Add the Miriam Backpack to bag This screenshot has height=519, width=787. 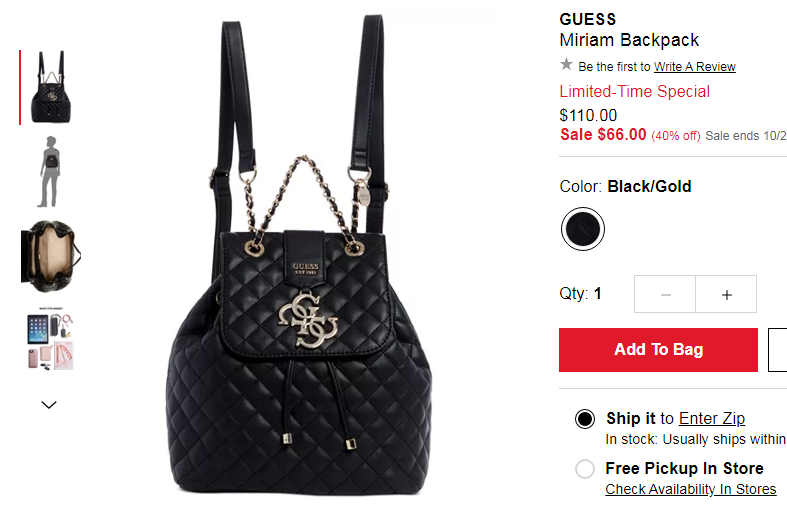click(658, 350)
